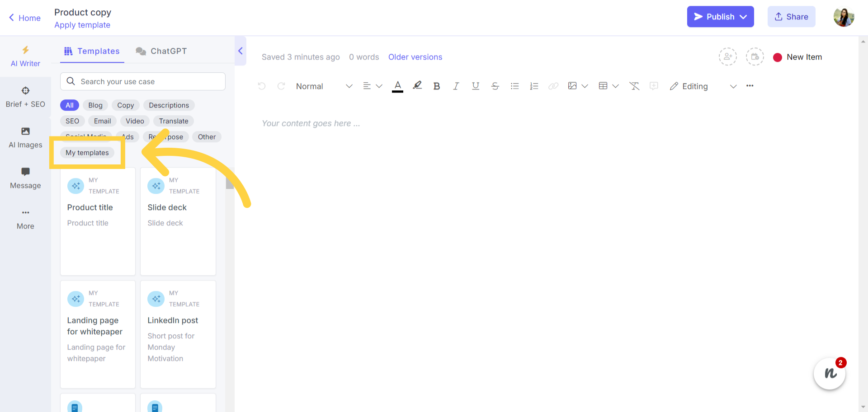Filter templates by Video
Image resolution: width=868 pixels, height=412 pixels.
coord(135,121)
